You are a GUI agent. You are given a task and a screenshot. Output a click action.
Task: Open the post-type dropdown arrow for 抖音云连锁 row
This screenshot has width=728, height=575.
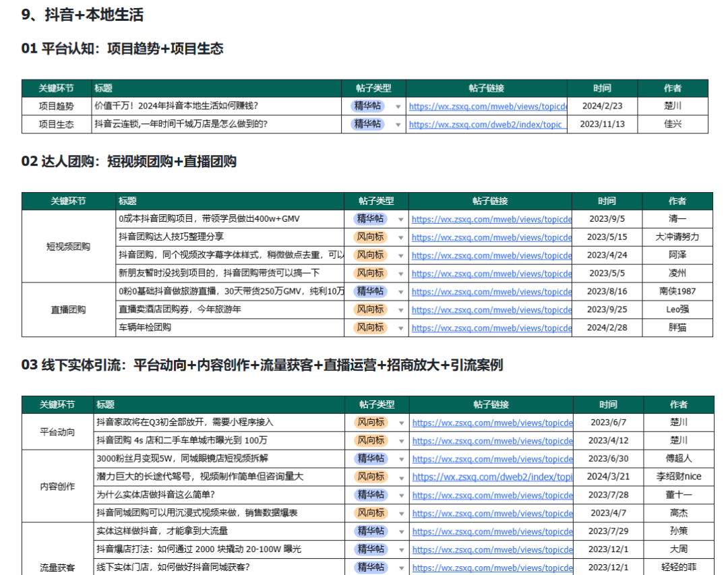click(x=398, y=125)
